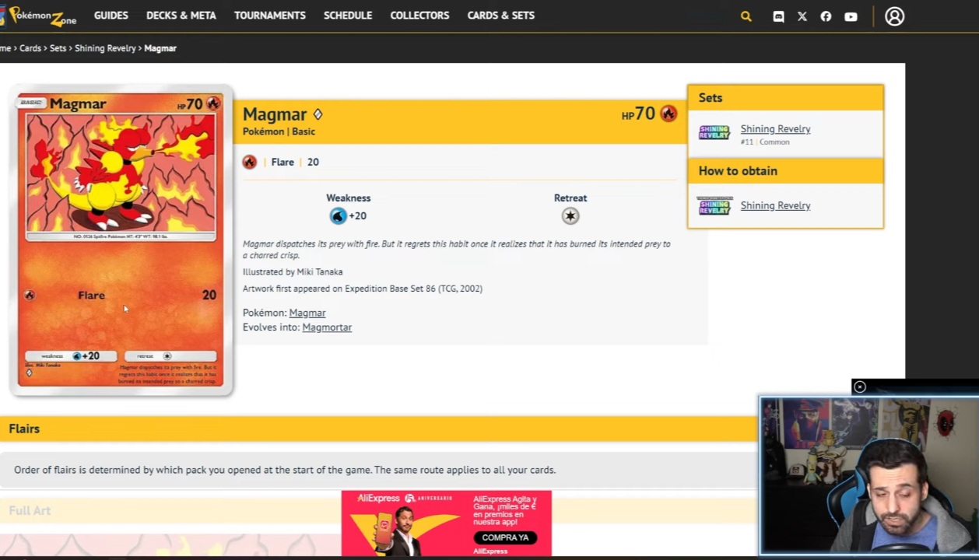
Task: Click the Magmar breadcrumb entry
Action: click(x=160, y=48)
